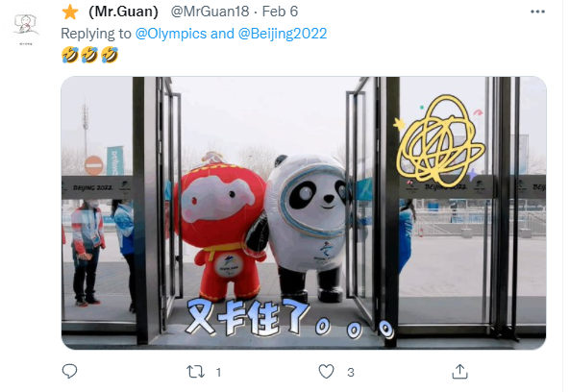Click the gold star beside Mr.Guan
Viewport: 570px width, 392px height.
70,12
